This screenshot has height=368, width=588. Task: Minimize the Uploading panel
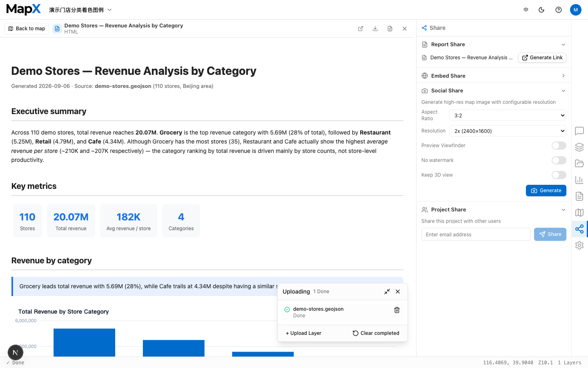coord(387,292)
